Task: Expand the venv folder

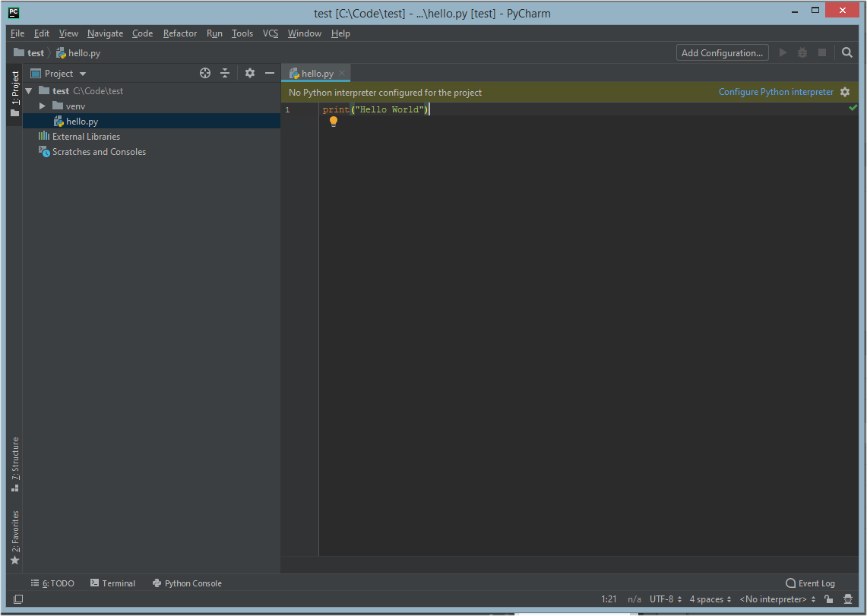Action: [x=42, y=106]
